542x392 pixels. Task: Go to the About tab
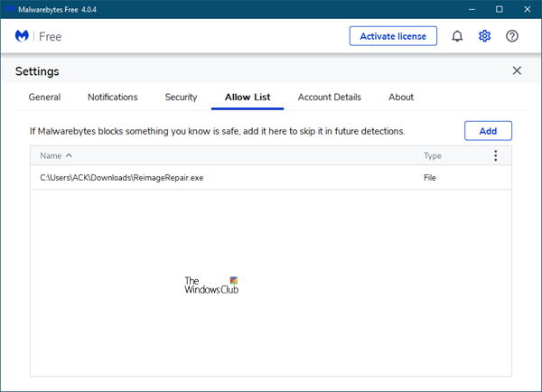click(x=401, y=98)
